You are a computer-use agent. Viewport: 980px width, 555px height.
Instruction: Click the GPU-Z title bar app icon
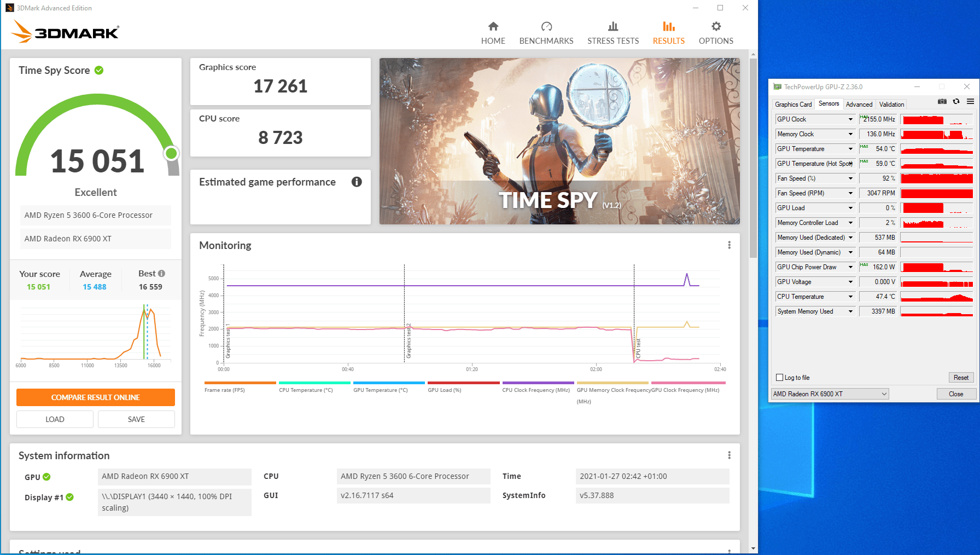coord(777,86)
